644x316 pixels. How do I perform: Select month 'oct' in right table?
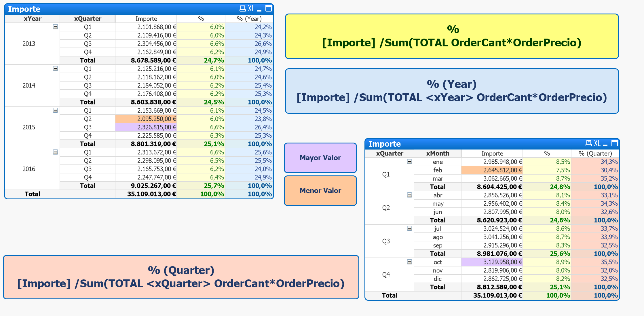(x=438, y=262)
